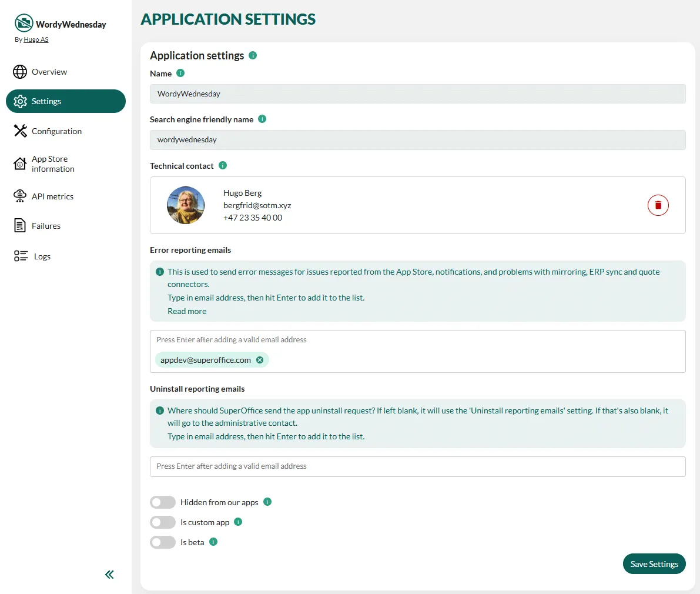700x594 pixels.
Task: Click info icon beside Is custom app
Action: point(238,522)
